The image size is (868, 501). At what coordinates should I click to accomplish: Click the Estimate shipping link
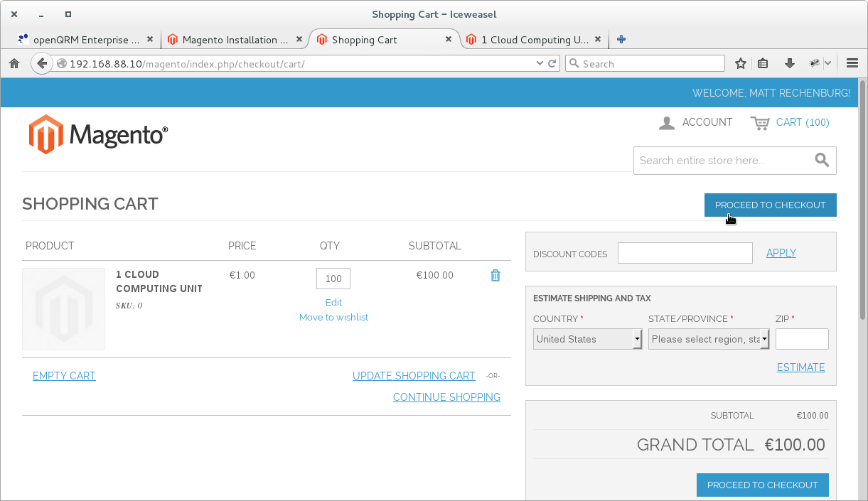point(800,367)
